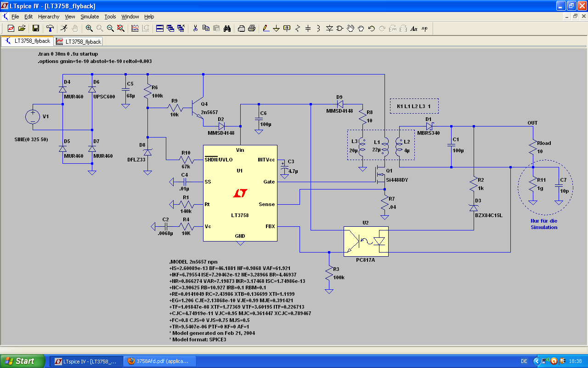Image resolution: width=588 pixels, height=368 pixels.
Task: Click the Windows Start button
Action: pos(23,361)
